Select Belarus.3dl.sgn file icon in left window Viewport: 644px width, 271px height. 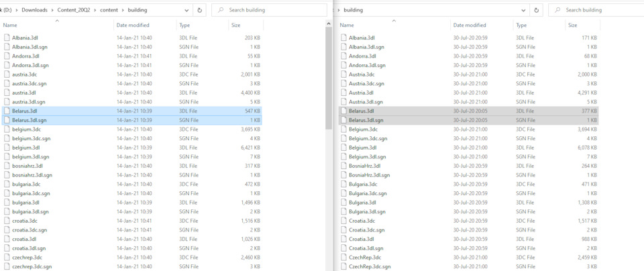pos(7,120)
